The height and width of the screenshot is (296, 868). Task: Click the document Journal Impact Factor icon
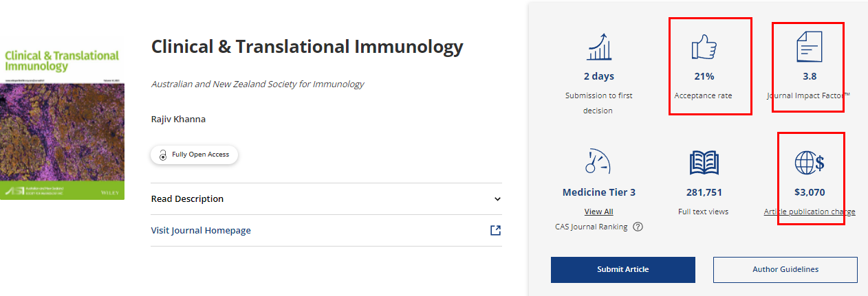809,47
